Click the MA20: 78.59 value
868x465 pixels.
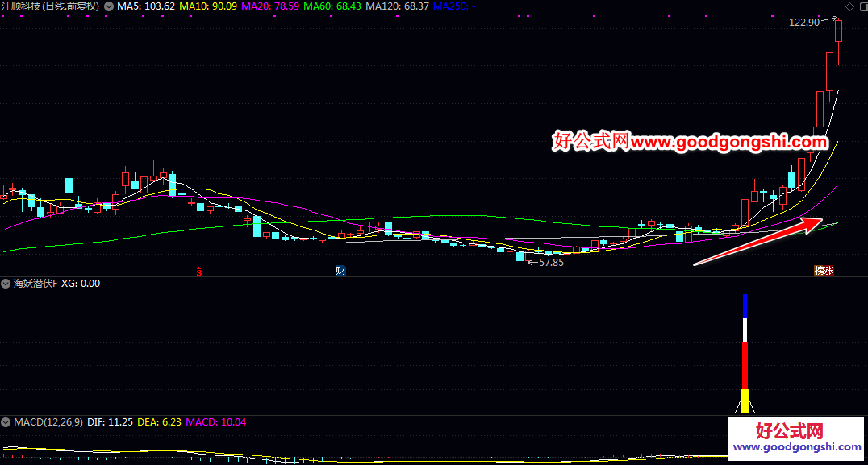(271, 6)
